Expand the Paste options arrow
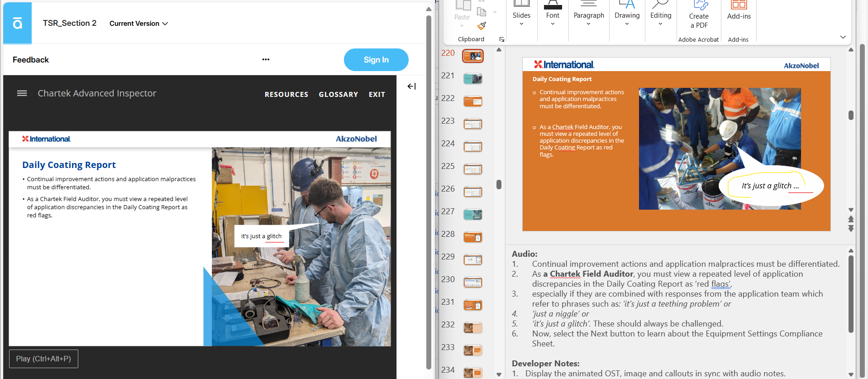The image size is (868, 379). coord(462,26)
